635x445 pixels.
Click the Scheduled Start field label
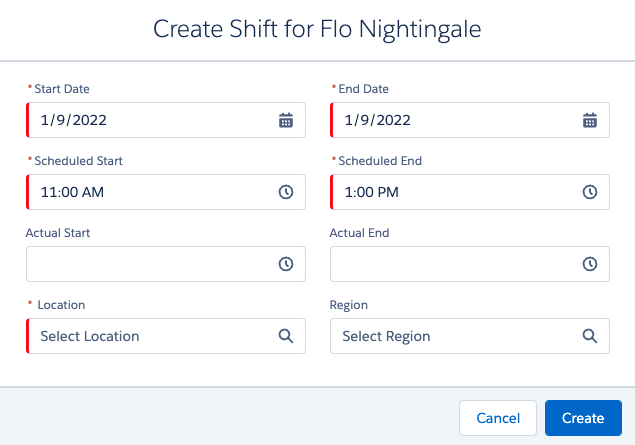tap(78, 161)
